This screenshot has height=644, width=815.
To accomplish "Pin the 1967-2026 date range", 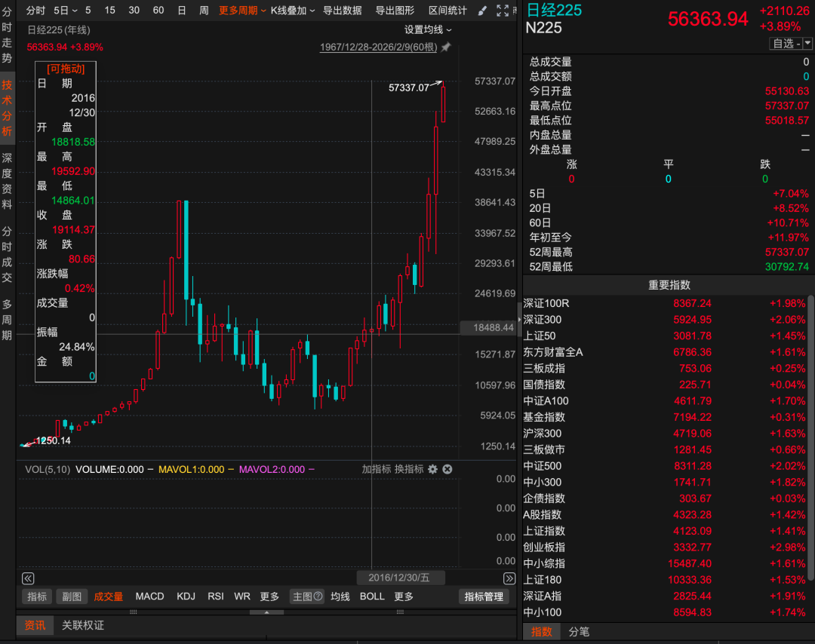I will click(x=445, y=48).
